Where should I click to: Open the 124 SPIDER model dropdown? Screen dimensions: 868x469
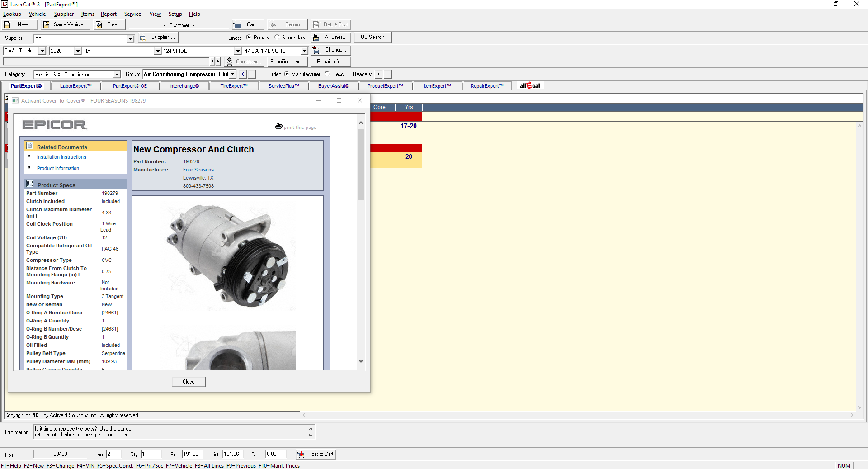click(x=238, y=51)
